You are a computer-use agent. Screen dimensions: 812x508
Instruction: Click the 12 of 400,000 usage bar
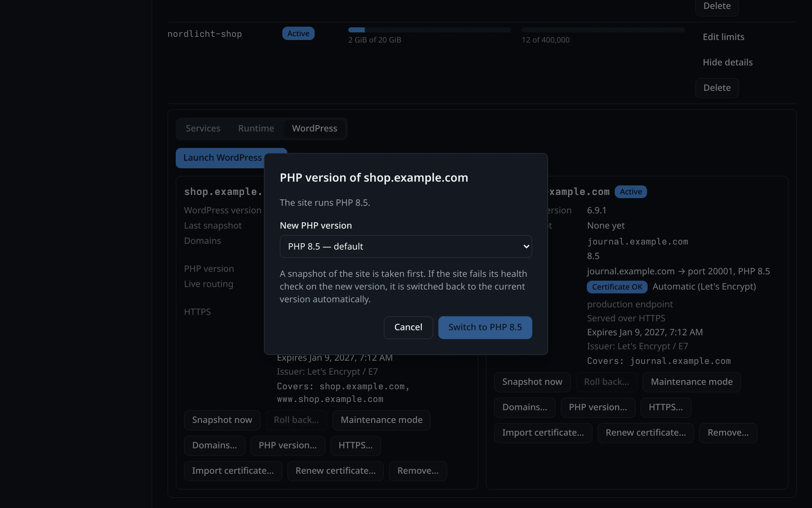[603, 30]
